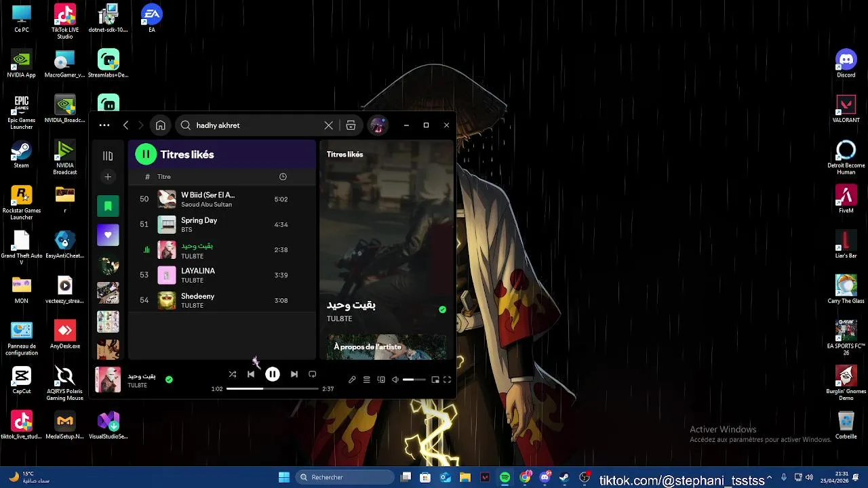Open Steam from the taskbar
Screen dimensions: 868x488
(x=564, y=478)
